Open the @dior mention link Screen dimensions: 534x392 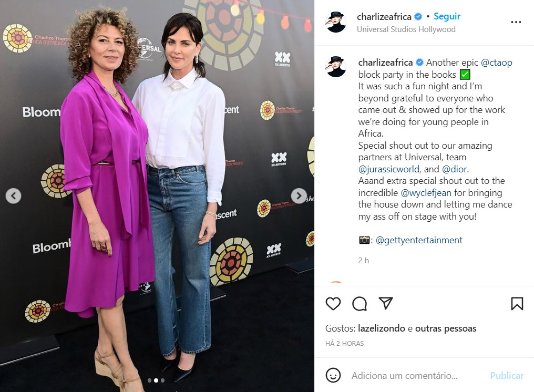coord(455,169)
